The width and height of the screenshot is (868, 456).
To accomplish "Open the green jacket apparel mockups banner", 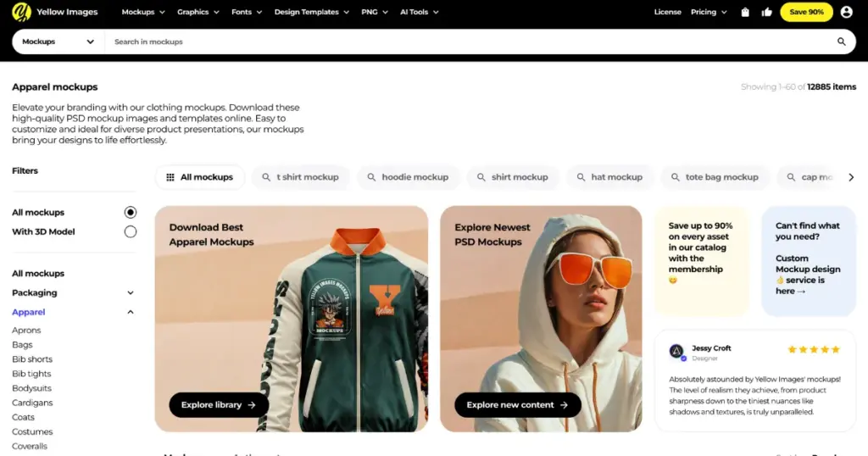I will (x=292, y=319).
